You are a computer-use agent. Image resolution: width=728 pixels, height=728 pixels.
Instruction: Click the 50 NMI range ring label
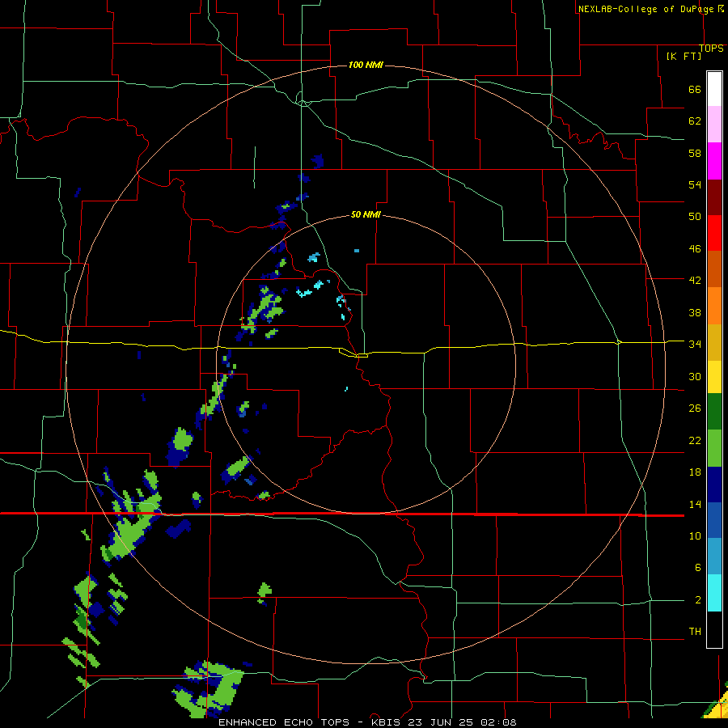tap(366, 214)
